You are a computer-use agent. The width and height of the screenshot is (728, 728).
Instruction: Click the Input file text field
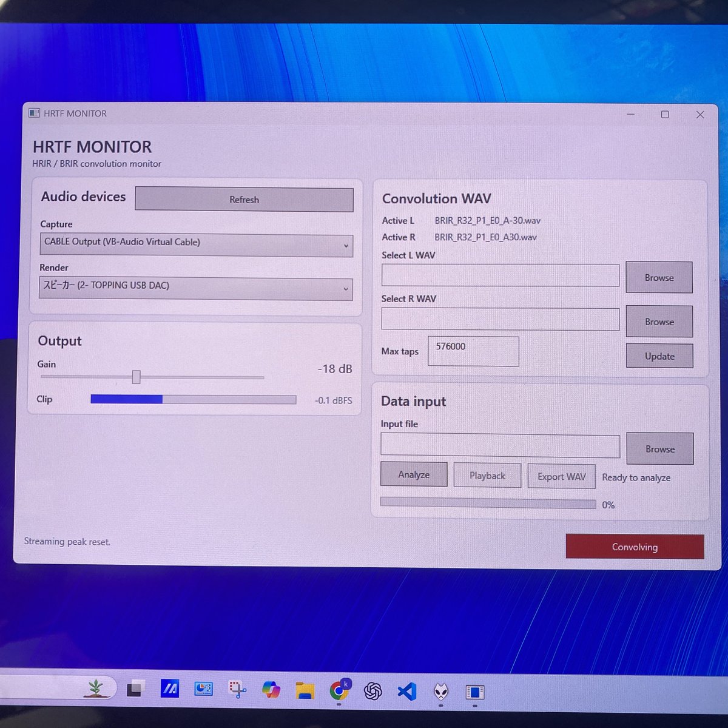(x=500, y=446)
